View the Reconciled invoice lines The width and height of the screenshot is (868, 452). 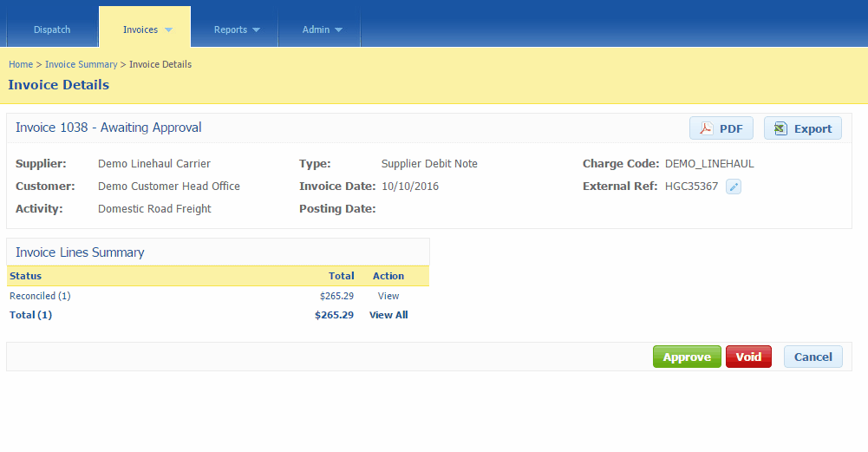click(388, 296)
